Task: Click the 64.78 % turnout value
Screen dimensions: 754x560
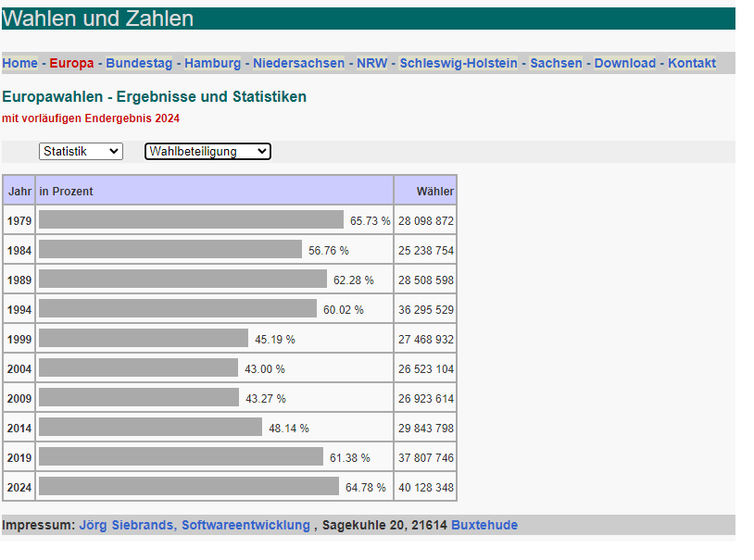Action: point(366,488)
